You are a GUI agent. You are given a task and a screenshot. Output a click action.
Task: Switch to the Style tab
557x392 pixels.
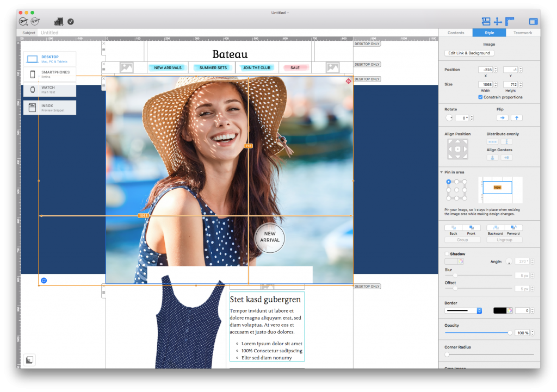(489, 33)
